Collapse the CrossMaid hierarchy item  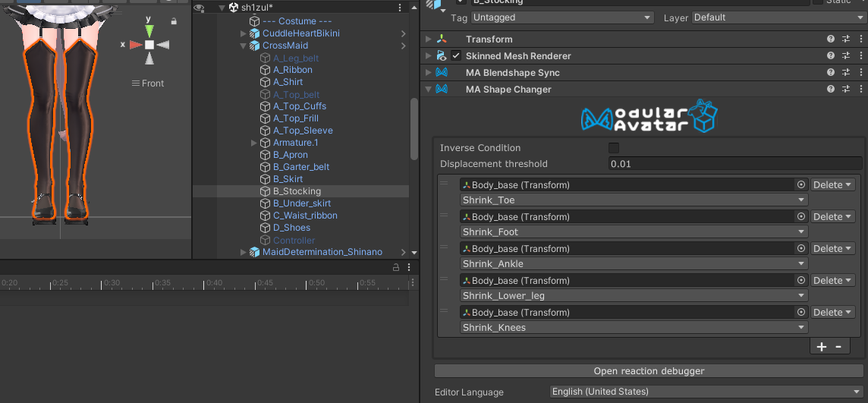click(x=244, y=46)
